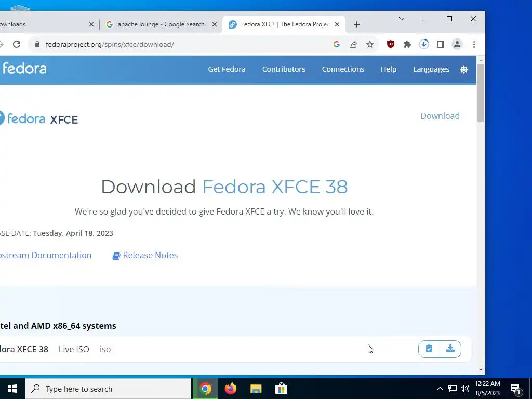Switch to apache lounge Google Search tab

(x=161, y=24)
